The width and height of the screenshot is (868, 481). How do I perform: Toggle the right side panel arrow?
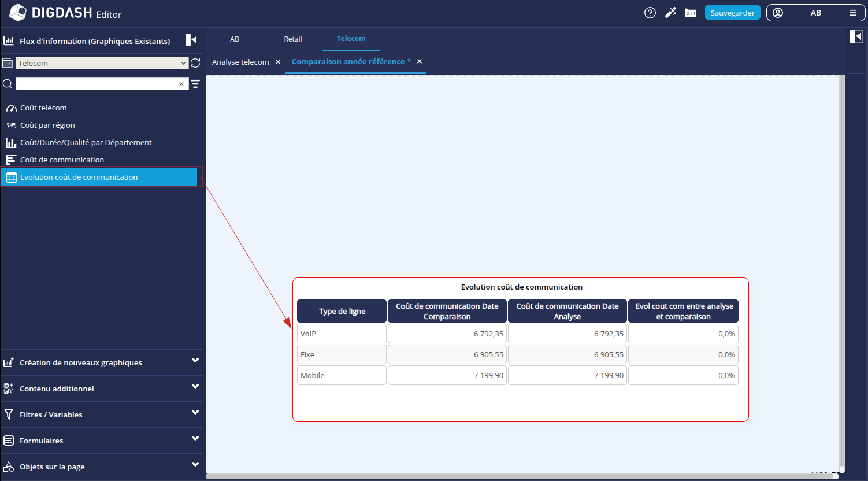856,37
